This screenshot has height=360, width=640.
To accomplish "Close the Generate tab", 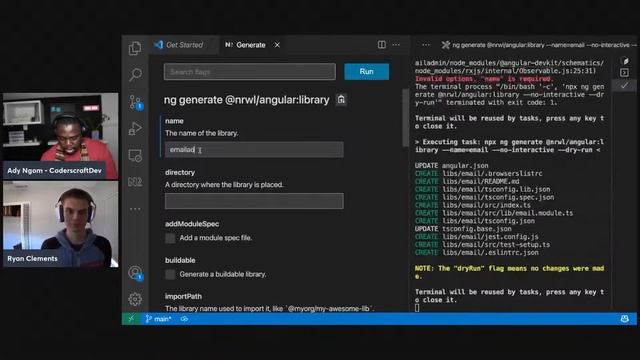I will click(277, 45).
